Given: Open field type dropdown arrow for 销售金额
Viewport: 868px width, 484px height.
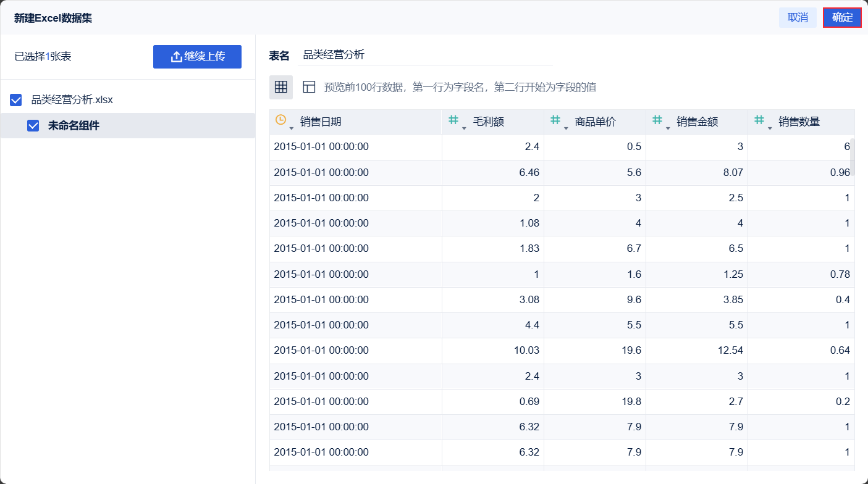Looking at the screenshot, I should [668, 128].
